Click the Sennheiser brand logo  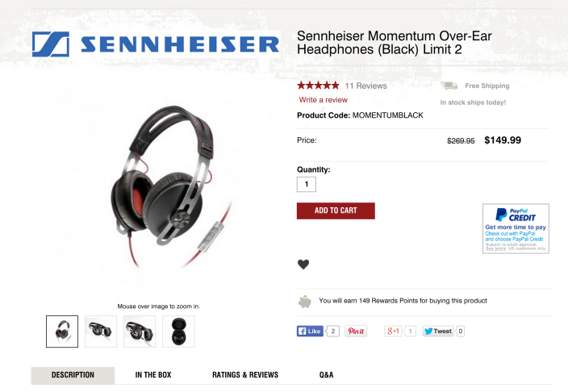click(x=156, y=44)
